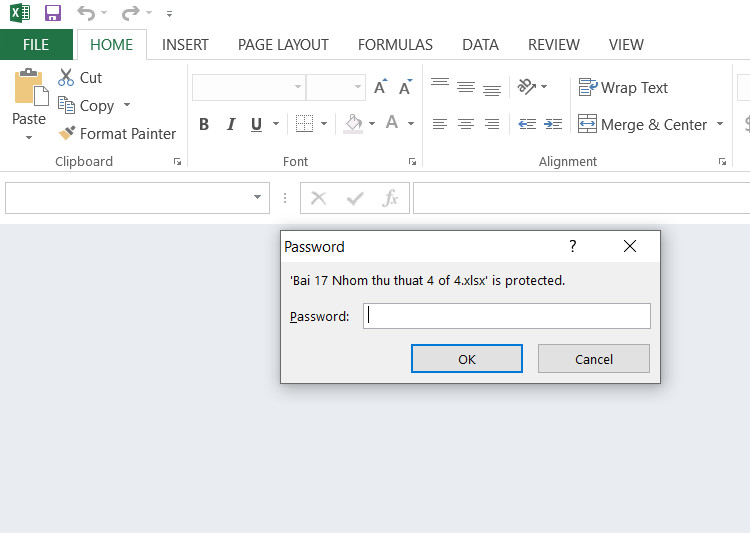The width and height of the screenshot is (750, 533).
Task: Open the REVIEW tab
Action: tap(554, 44)
